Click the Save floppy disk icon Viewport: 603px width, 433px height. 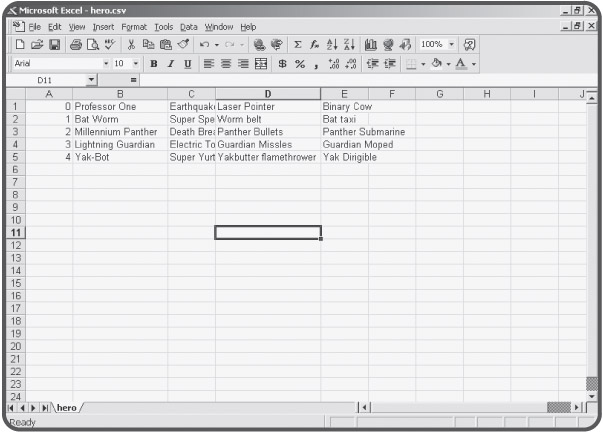point(54,45)
